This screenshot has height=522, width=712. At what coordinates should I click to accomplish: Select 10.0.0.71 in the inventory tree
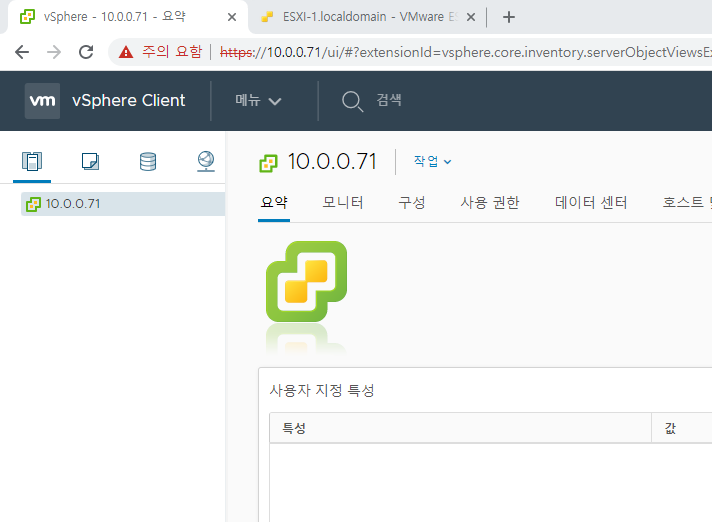tap(123, 204)
